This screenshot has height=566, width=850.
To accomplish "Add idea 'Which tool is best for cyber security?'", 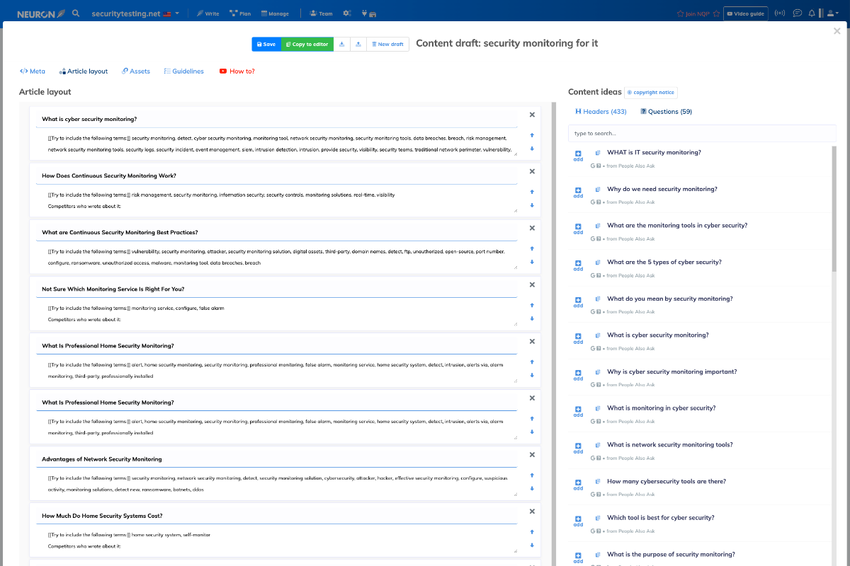I will 578,520.
